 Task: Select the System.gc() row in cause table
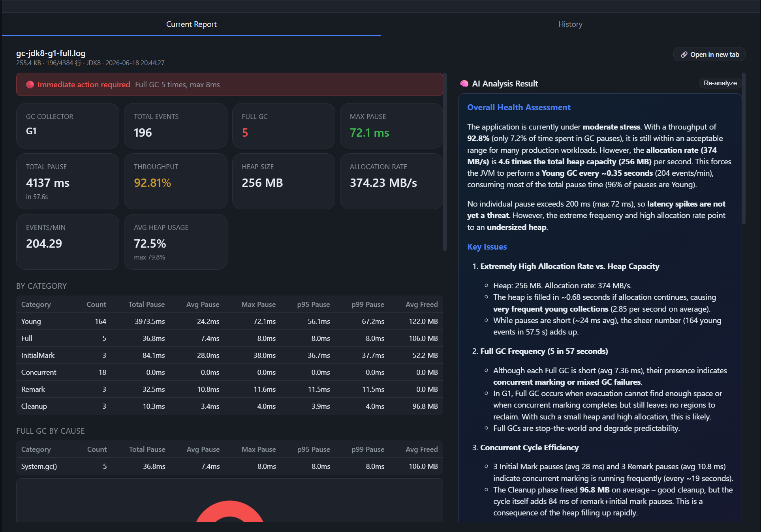229,466
